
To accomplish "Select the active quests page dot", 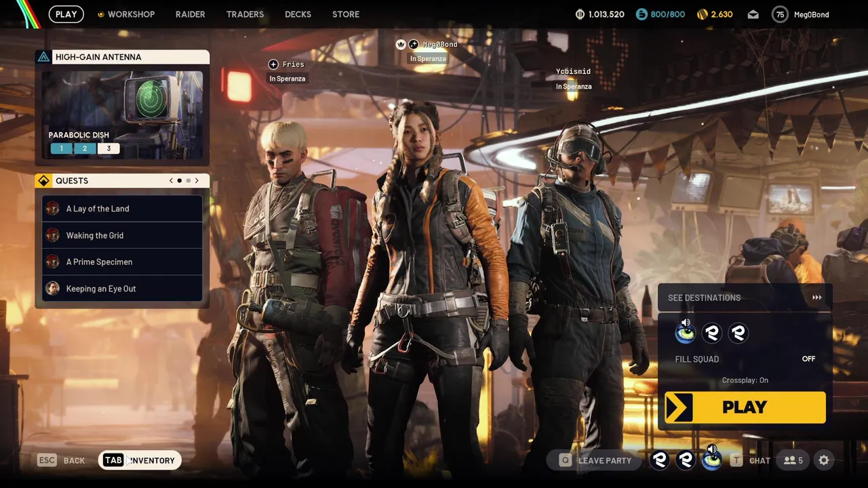I will pyautogui.click(x=180, y=181).
